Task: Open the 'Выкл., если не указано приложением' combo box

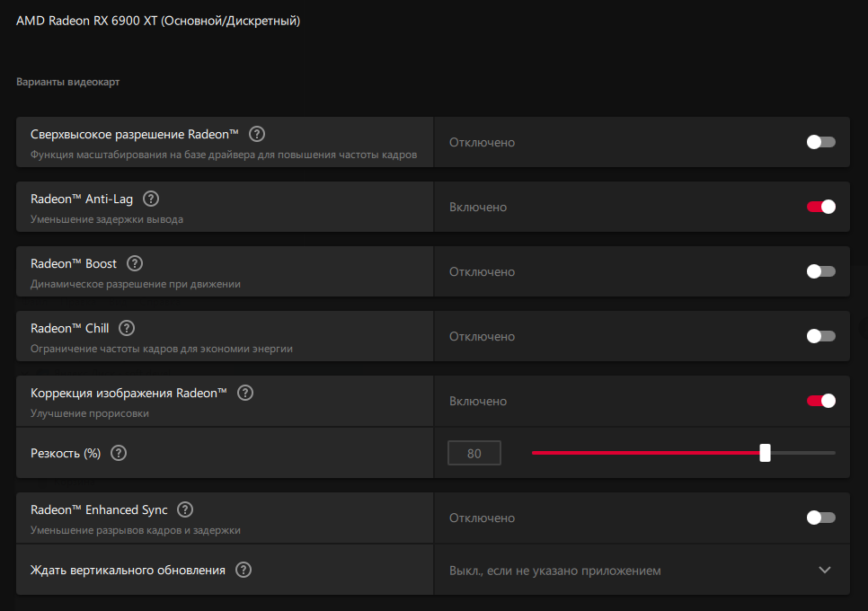Action: 629,570
